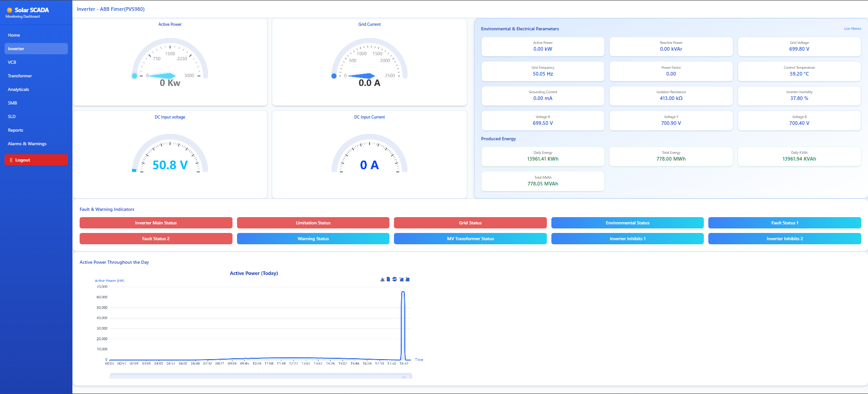Expand the Grid Status fault indicator

click(x=470, y=223)
